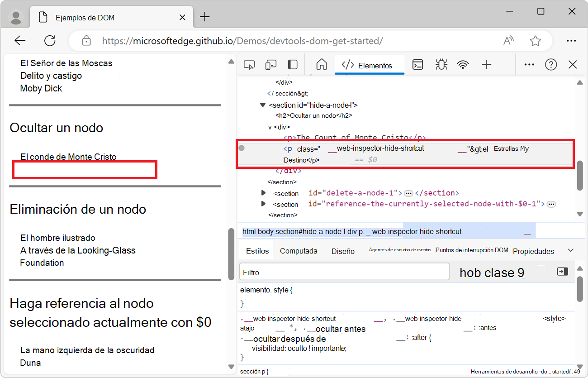Collapse the section hide-a-node-1 node
The image size is (588, 378).
pyautogui.click(x=262, y=105)
